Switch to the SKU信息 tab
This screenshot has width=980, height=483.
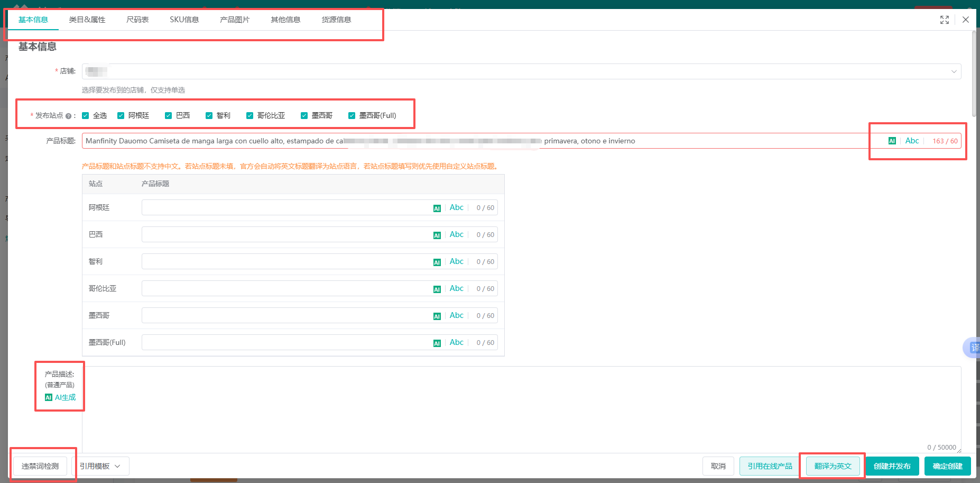point(184,20)
